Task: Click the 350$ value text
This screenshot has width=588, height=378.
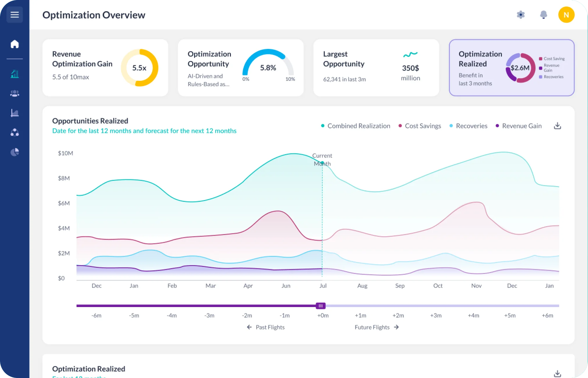Action: (410, 68)
